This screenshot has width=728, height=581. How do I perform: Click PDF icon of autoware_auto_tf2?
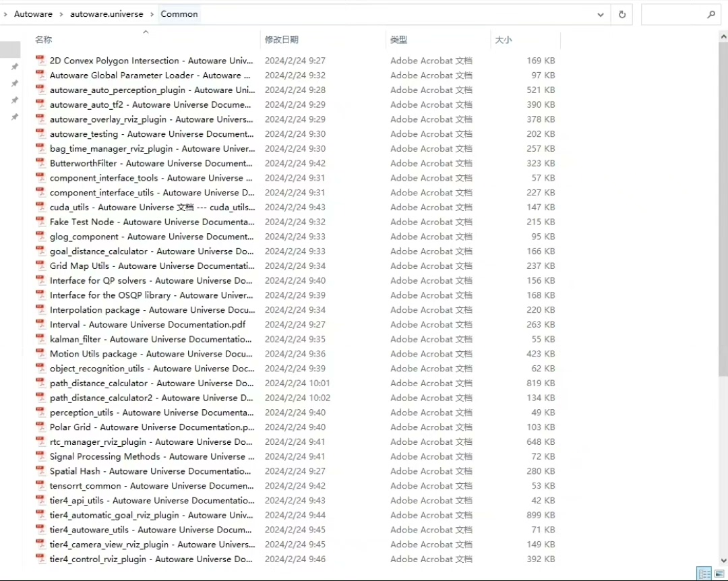[41, 104]
